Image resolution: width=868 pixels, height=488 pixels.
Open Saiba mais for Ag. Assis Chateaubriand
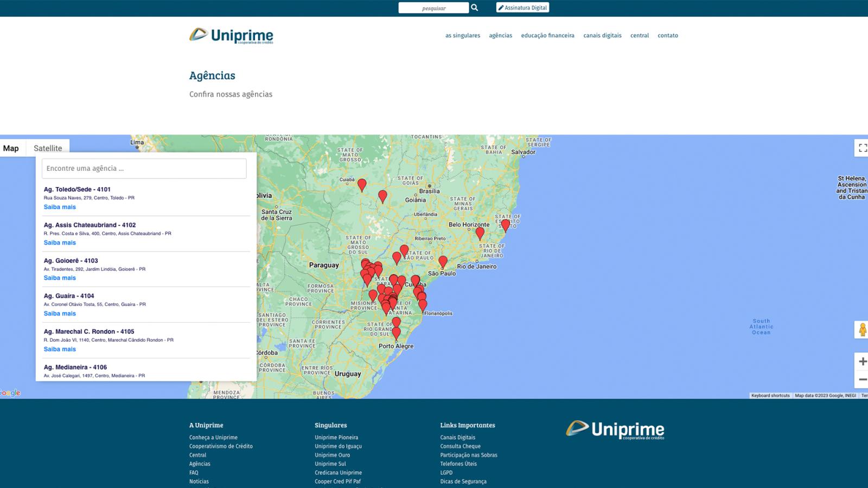click(60, 242)
